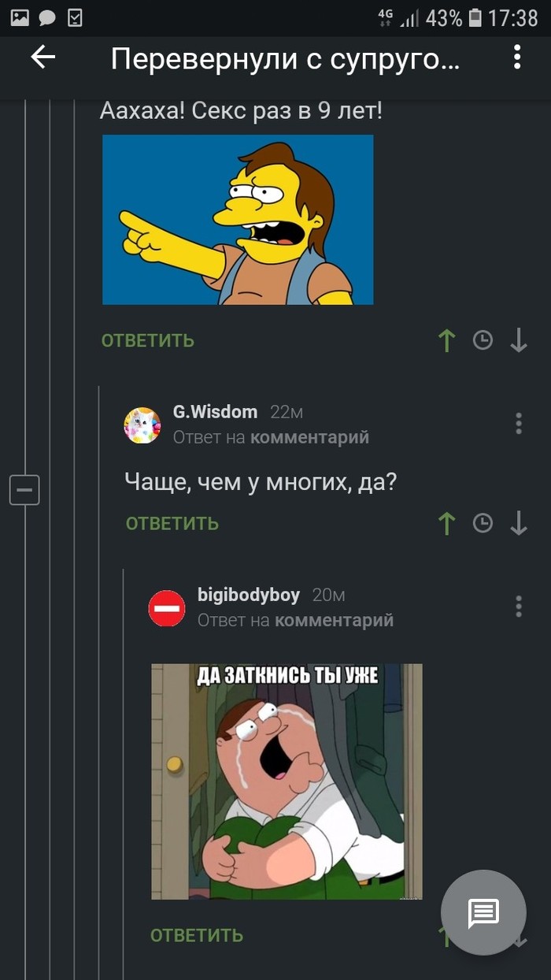Open the post overflow menu in header
The height and width of the screenshot is (980, 551).
[517, 57]
